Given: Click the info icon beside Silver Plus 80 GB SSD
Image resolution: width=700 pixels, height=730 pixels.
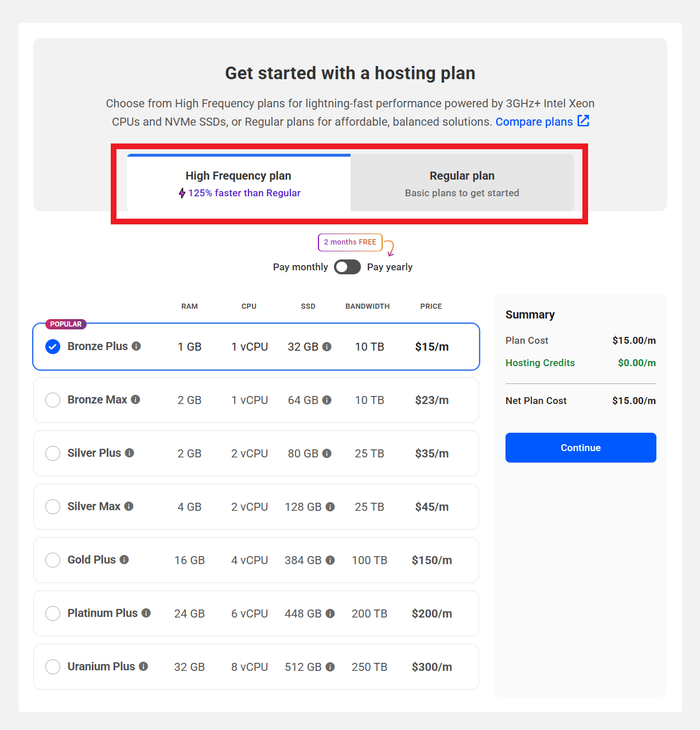Looking at the screenshot, I should tap(326, 453).
